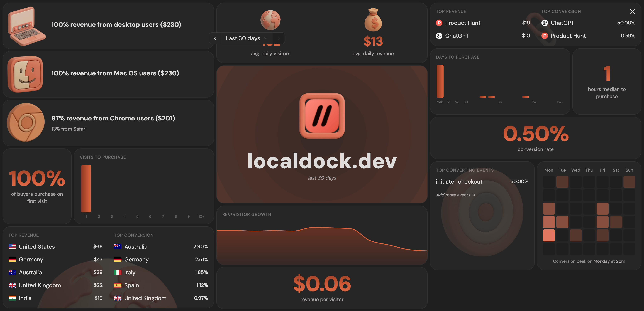Click the United States flag icon

[x=12, y=247]
